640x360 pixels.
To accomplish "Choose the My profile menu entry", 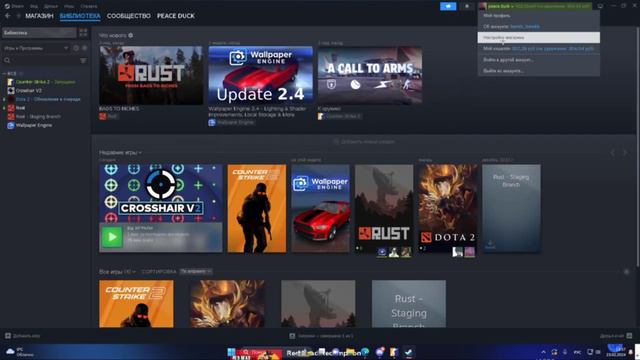I will point(539,16).
